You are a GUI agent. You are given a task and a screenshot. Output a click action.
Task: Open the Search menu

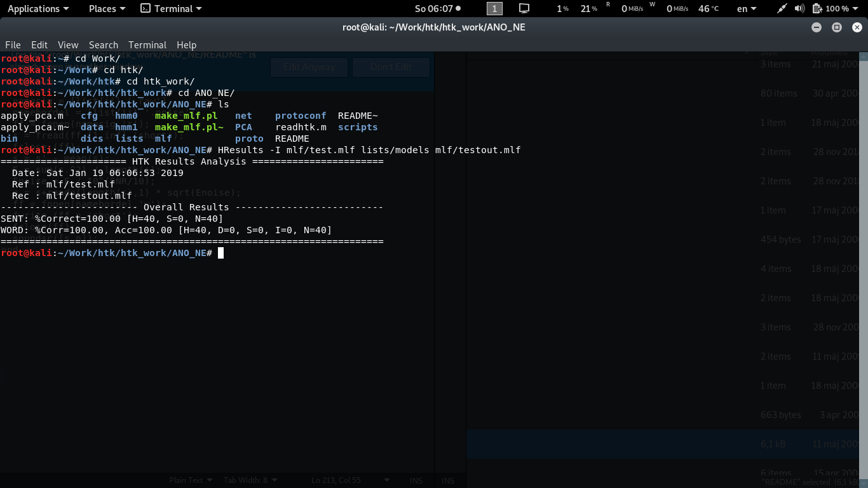pyautogui.click(x=103, y=44)
